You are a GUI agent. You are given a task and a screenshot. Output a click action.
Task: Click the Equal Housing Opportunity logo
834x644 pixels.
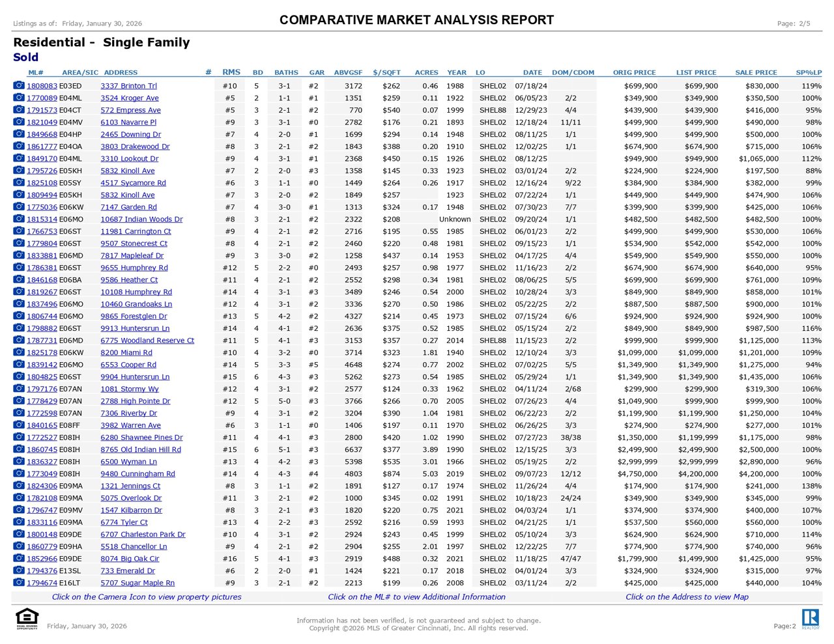pos(27,619)
